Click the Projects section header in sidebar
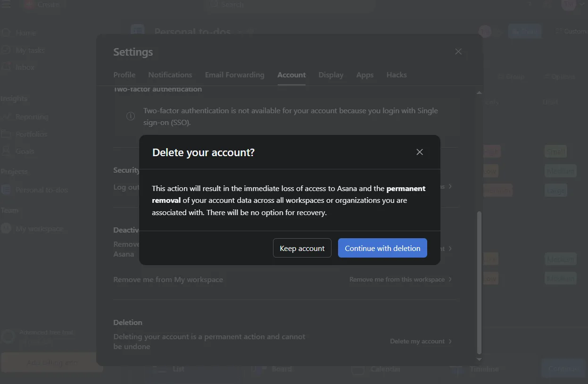 14,172
